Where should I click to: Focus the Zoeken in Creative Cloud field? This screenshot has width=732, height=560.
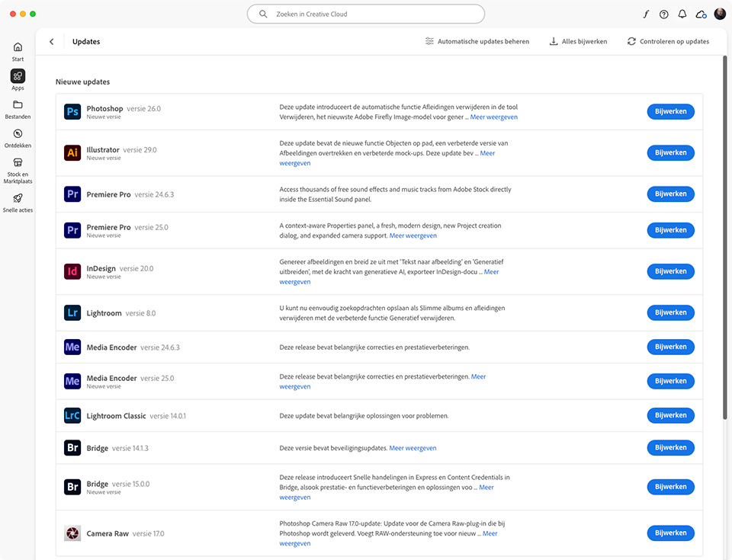pos(365,14)
